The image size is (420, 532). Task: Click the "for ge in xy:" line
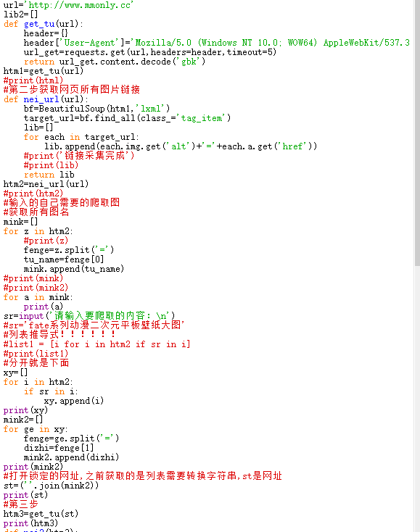pos(36,429)
